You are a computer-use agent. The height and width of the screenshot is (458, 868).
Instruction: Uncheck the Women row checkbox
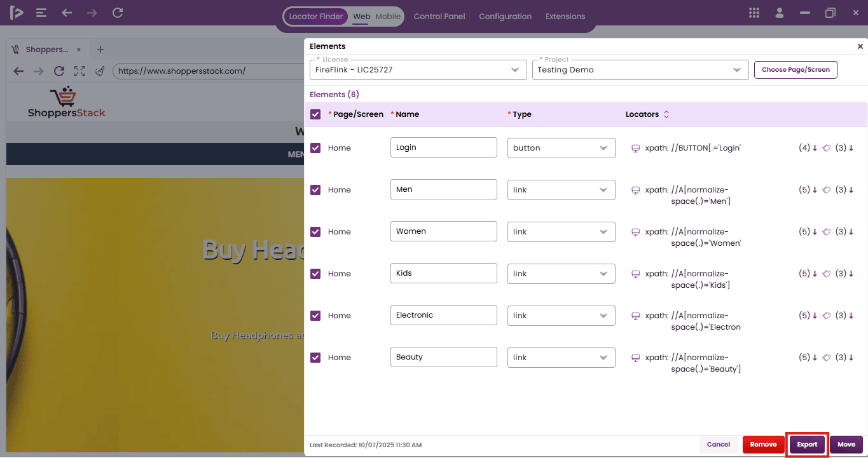click(315, 232)
